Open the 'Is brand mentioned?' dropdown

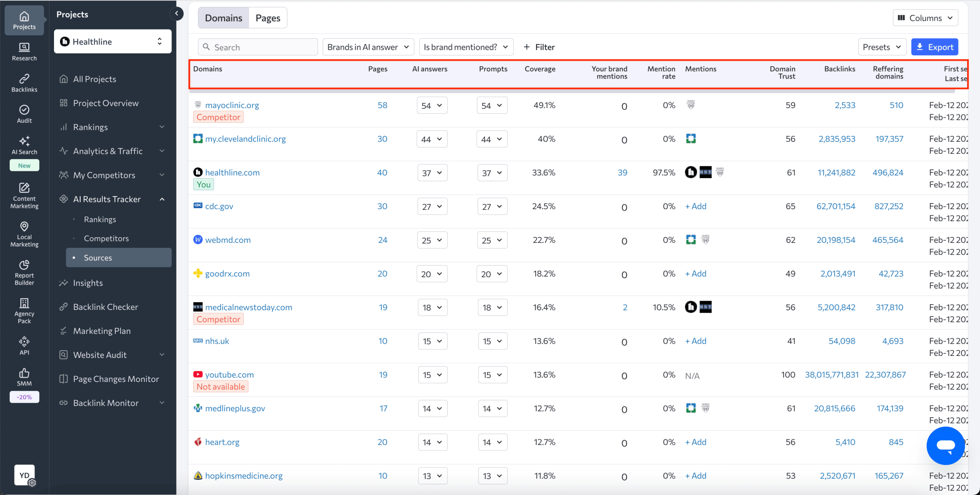coord(465,47)
